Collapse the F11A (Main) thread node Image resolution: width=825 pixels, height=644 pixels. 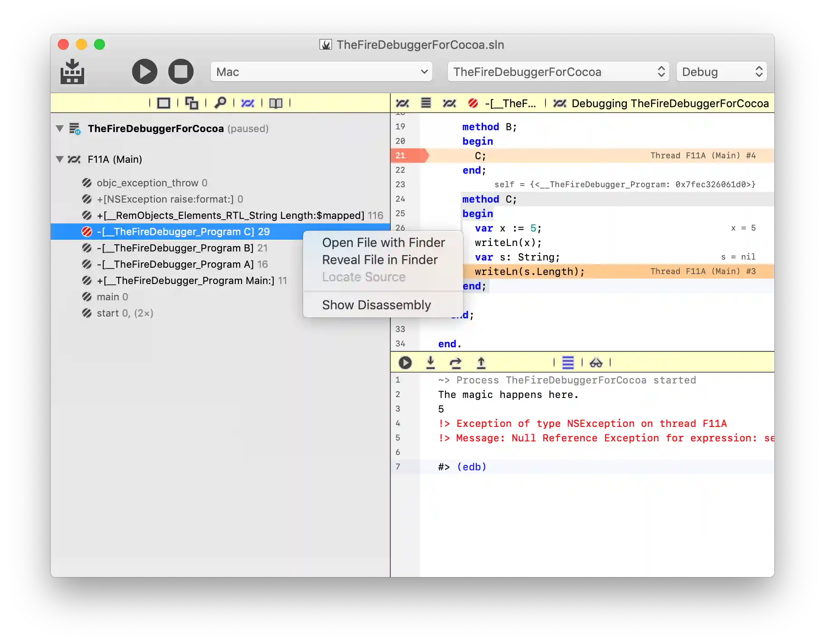pyautogui.click(x=60, y=159)
